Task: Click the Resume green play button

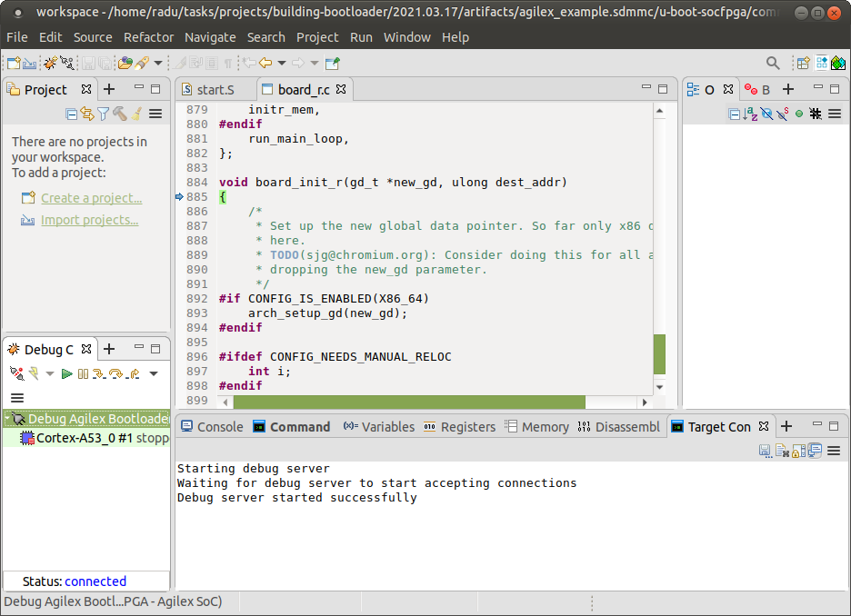Action: click(x=67, y=373)
